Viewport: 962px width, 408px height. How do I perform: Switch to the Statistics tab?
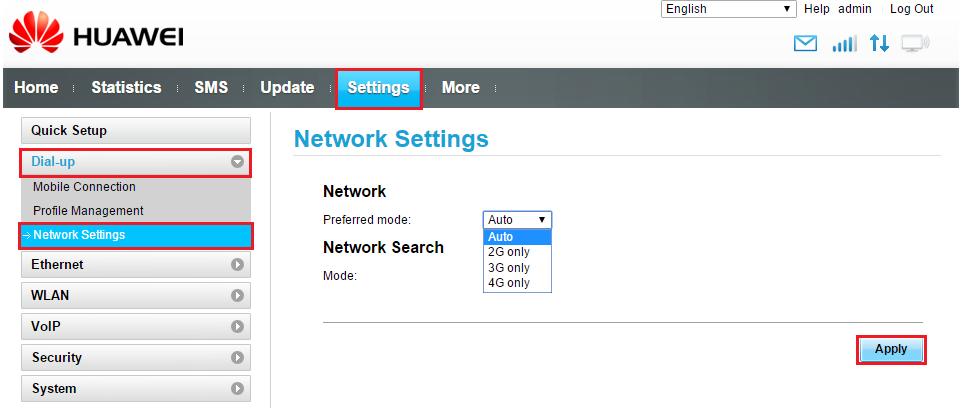(x=126, y=88)
